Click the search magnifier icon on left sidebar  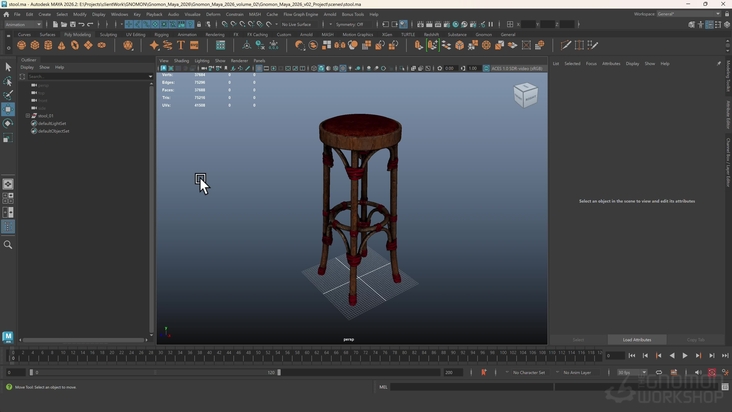pos(8,245)
